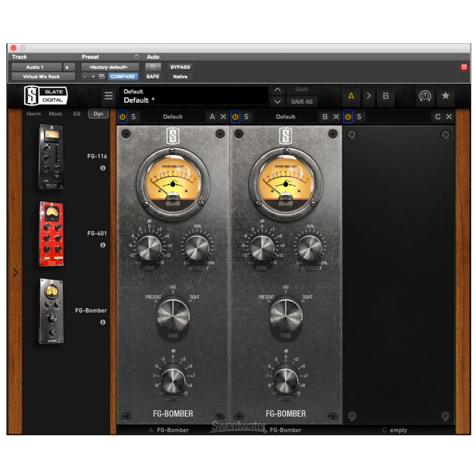Go to next preset with down chevron
Viewport: 476px width, 476px height.
(278, 102)
